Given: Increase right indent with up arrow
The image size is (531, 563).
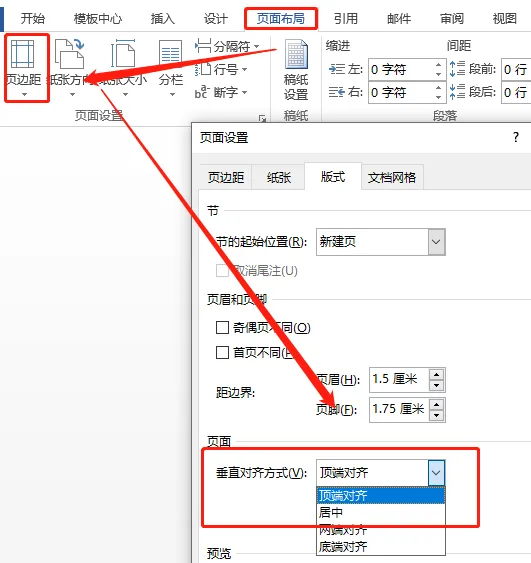Looking at the screenshot, I should pos(438,88).
